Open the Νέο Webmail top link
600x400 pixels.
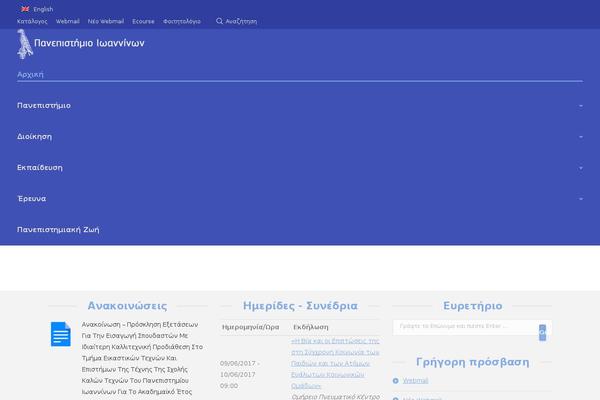pos(106,21)
